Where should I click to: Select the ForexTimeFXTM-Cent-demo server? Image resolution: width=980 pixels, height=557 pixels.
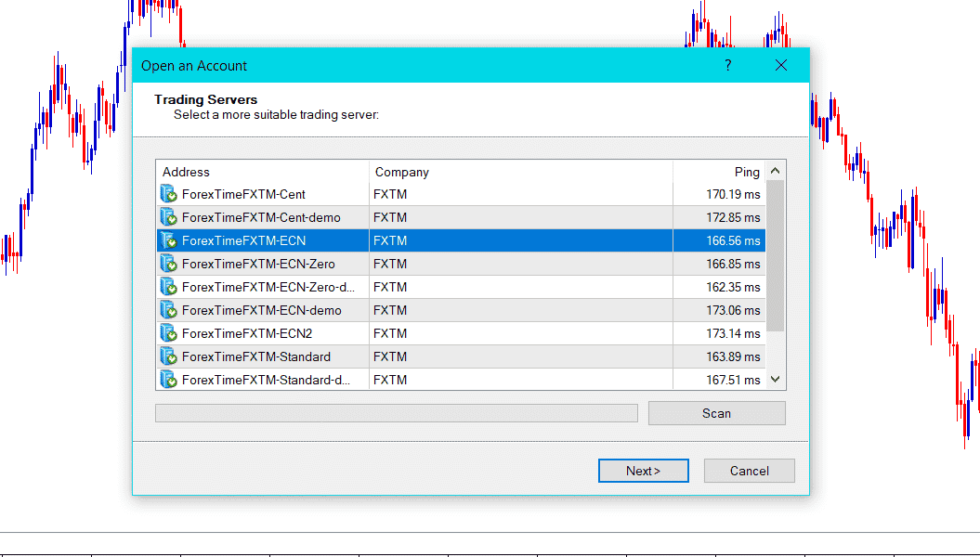pos(461,217)
